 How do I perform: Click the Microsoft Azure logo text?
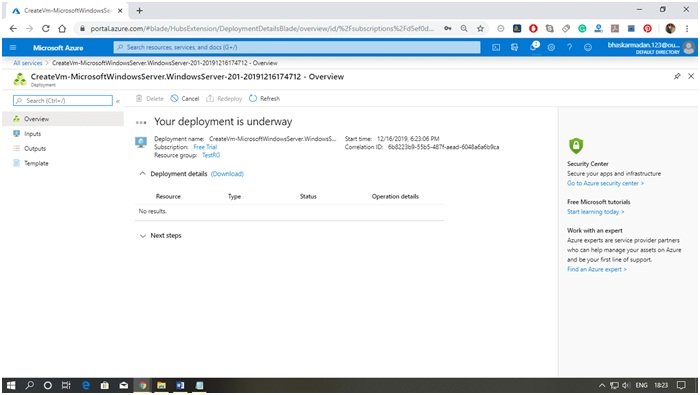click(x=58, y=48)
